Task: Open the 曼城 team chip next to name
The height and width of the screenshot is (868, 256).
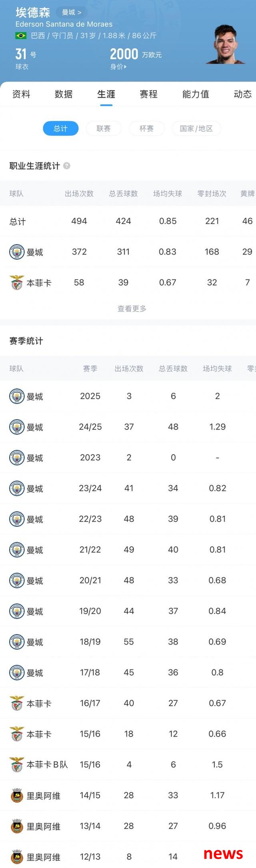Action: coord(71,12)
